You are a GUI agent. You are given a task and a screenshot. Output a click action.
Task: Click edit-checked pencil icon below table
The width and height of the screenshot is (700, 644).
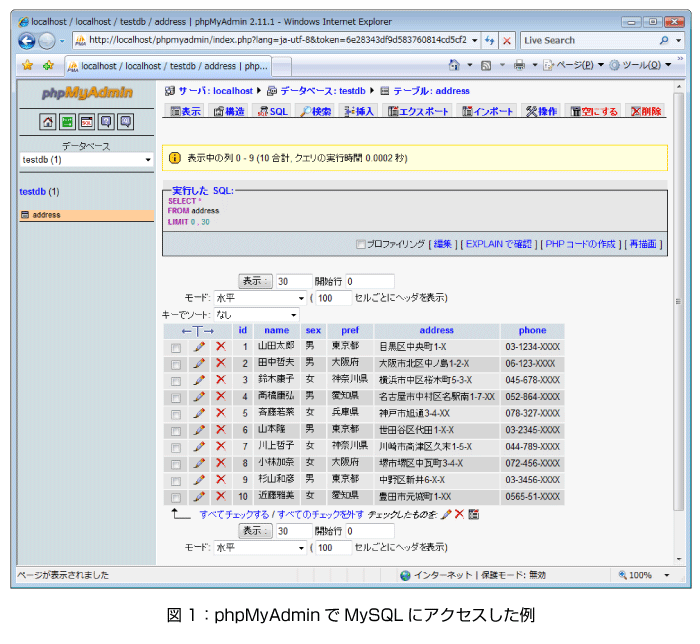click(446, 514)
